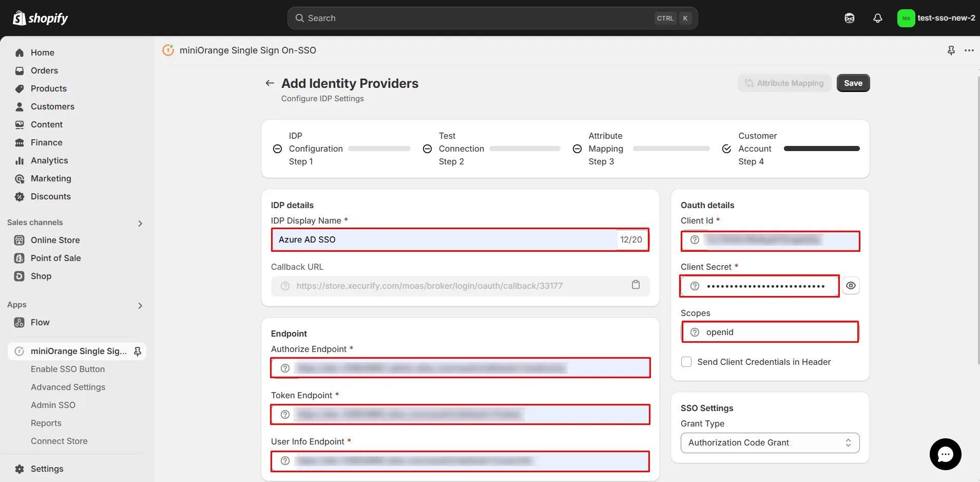Click the IDP Display Name field
The width and height of the screenshot is (980, 482).
(460, 240)
